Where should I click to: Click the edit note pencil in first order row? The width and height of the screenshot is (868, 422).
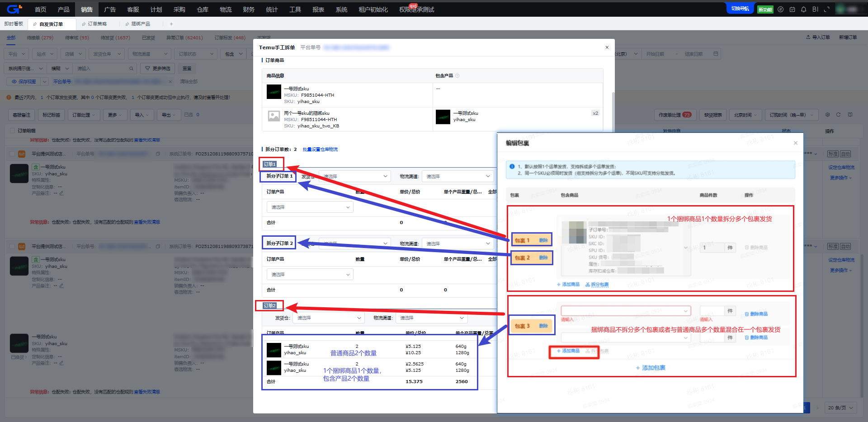coord(61,193)
